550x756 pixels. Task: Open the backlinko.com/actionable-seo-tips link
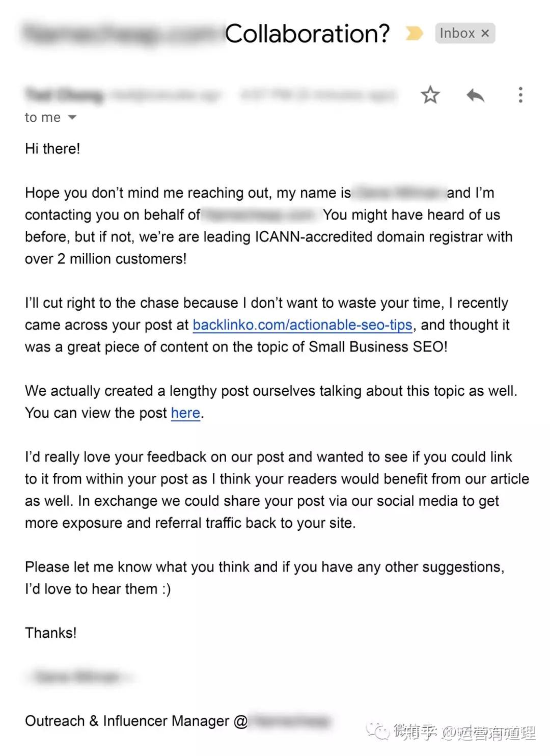click(302, 325)
